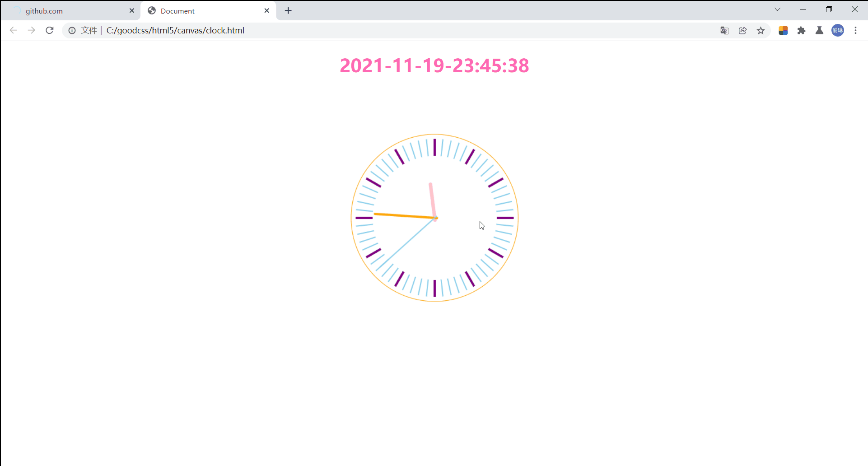Open the three-dot Chrome menu

tap(856, 30)
